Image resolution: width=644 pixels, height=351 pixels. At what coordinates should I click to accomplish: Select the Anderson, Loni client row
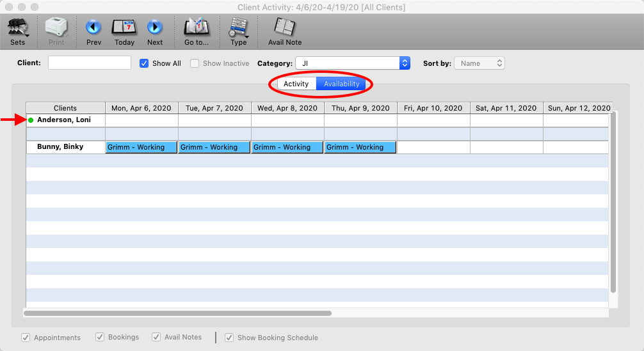pos(66,120)
